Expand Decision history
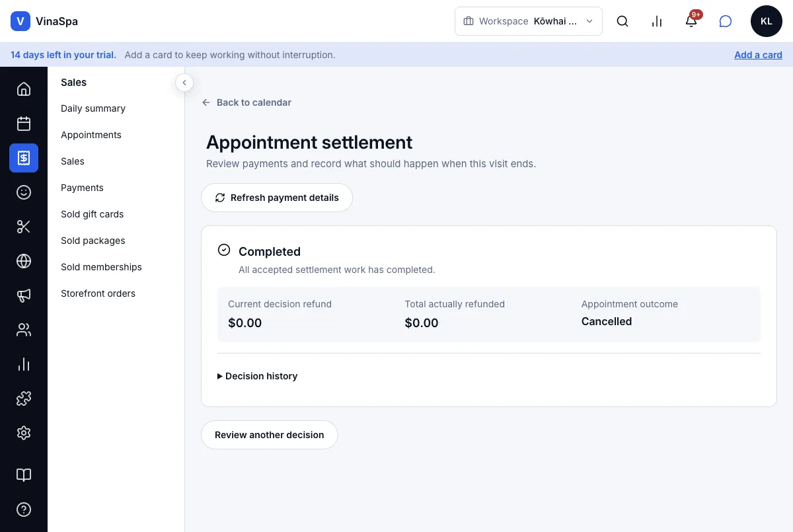This screenshot has width=793, height=532. coord(258,376)
